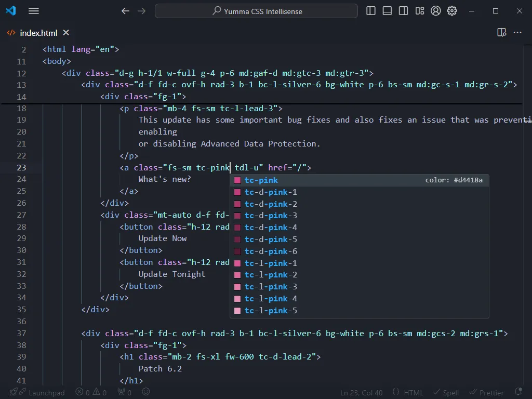Screen dimensions: 532x399
Task: Open Launchpad in the status bar
Action: point(46,393)
